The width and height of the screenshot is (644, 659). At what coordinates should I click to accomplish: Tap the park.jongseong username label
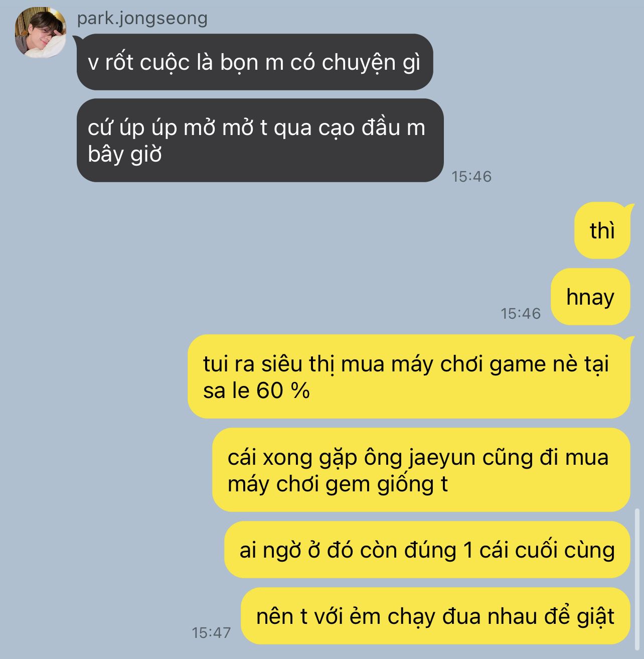[142, 19]
